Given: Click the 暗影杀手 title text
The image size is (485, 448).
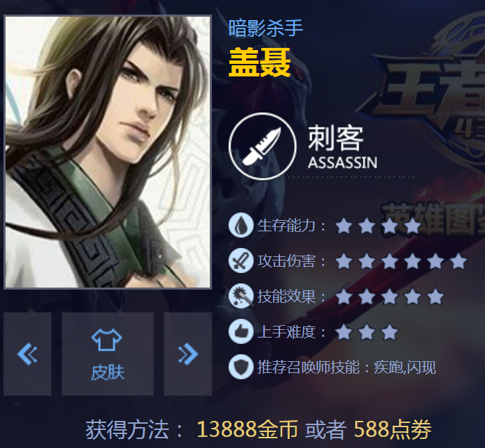Looking at the screenshot, I should [265, 28].
